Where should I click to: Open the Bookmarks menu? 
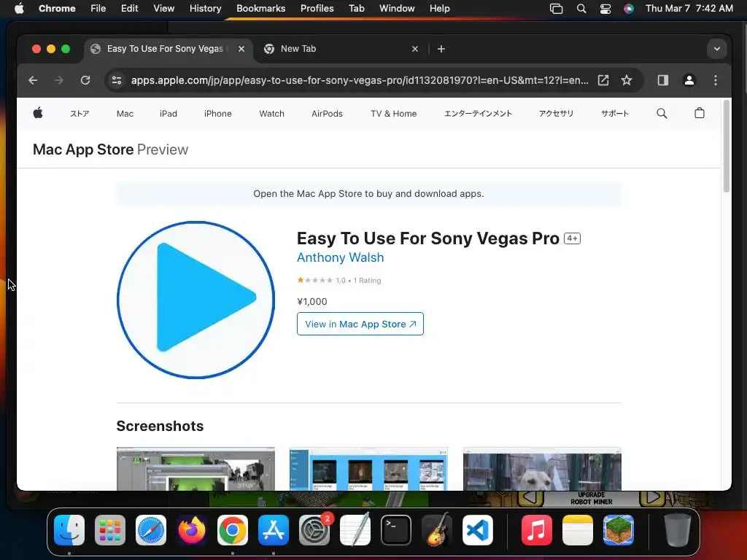tap(260, 9)
